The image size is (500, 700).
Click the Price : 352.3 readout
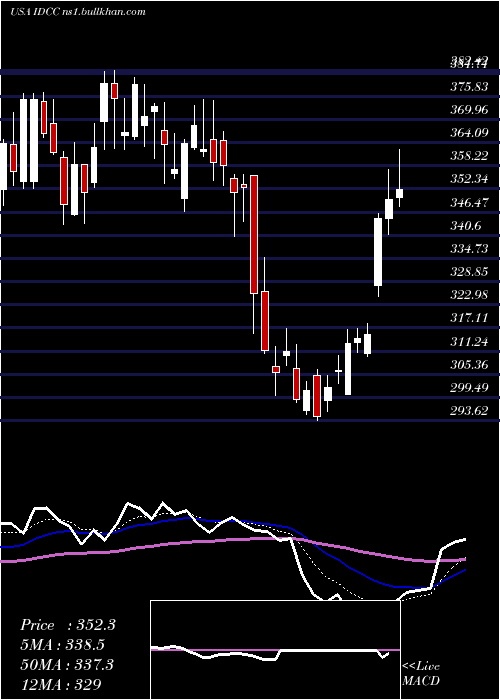click(x=68, y=625)
